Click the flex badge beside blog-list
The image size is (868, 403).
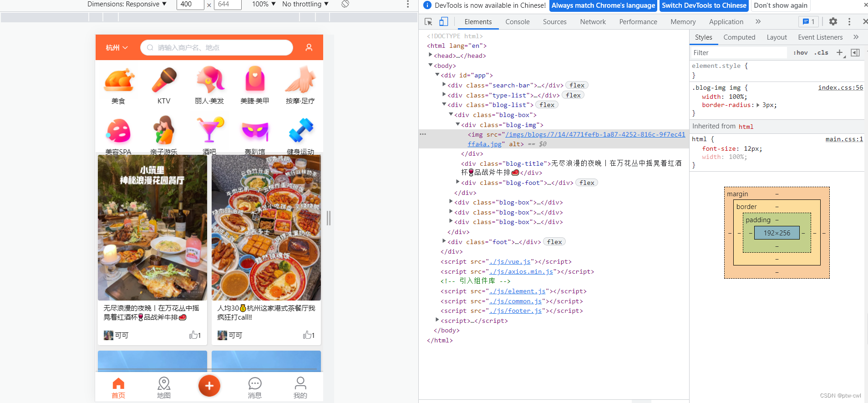coord(547,105)
